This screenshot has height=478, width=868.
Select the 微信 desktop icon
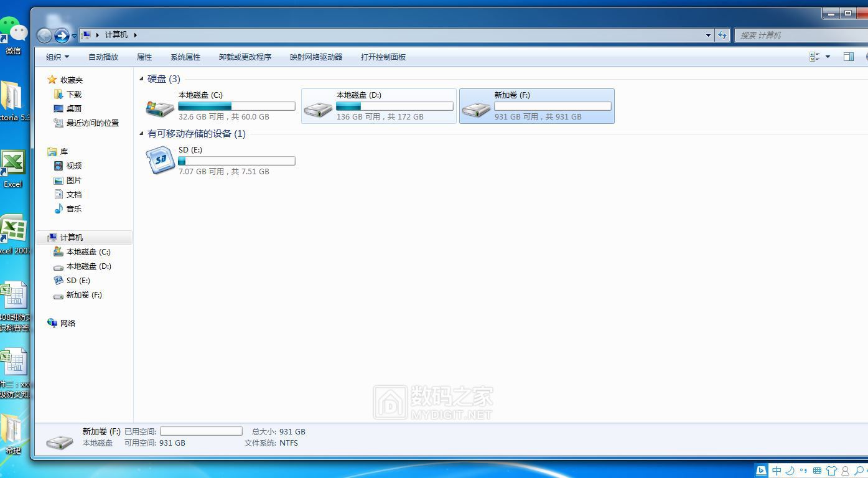(x=13, y=36)
